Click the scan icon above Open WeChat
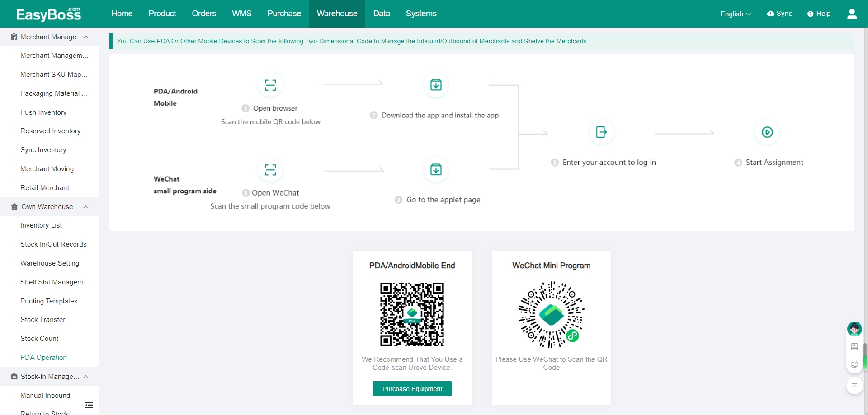Viewport: 868px width, 415px height. 270,169
